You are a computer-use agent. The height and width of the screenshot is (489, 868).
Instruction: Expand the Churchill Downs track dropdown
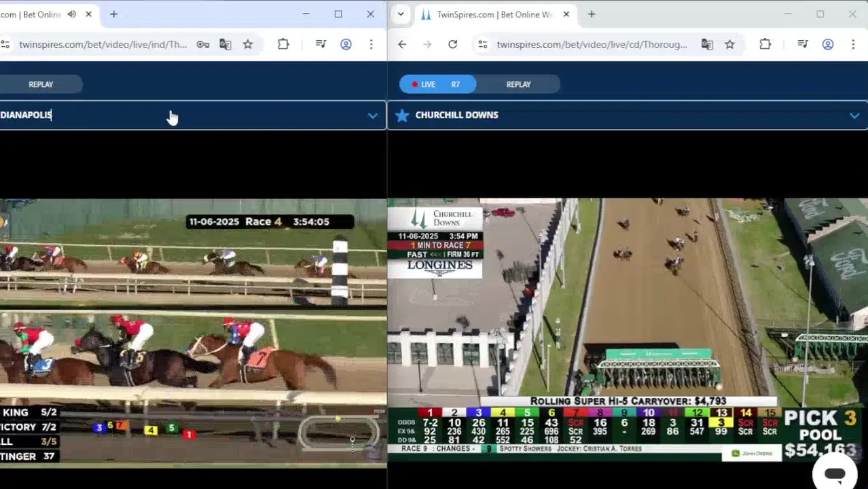(854, 115)
